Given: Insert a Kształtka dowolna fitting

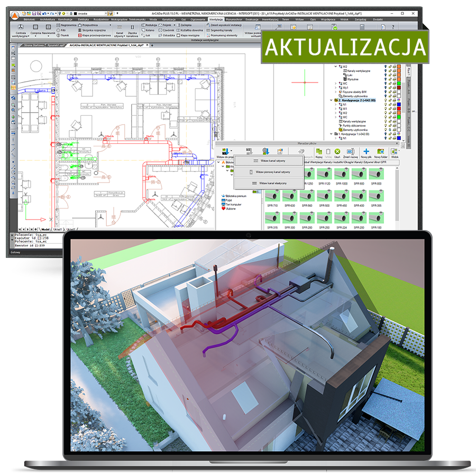Looking at the screenshot, I should 190,30.
